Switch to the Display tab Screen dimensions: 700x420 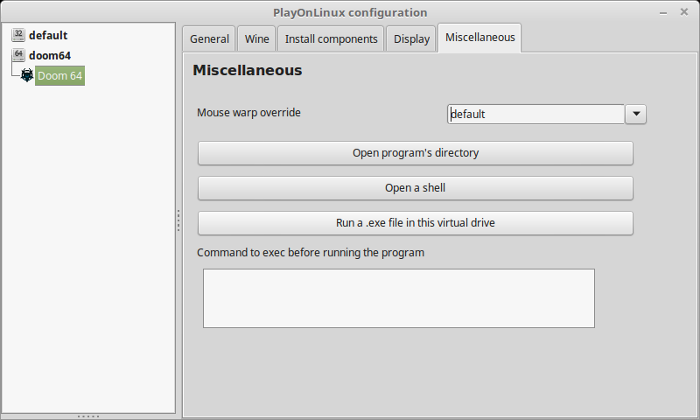tap(411, 39)
